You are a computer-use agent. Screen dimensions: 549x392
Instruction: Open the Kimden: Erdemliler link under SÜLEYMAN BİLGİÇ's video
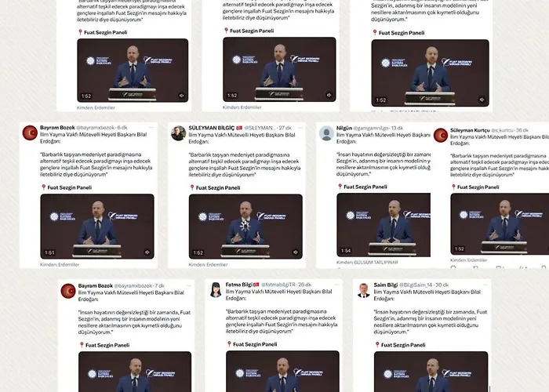pos(208,265)
